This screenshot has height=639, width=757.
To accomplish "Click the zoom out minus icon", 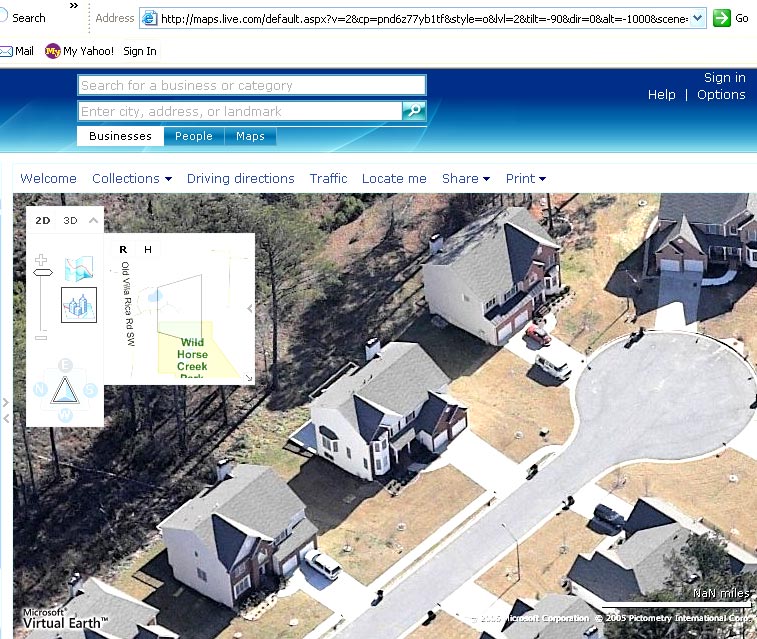I will pos(41,338).
